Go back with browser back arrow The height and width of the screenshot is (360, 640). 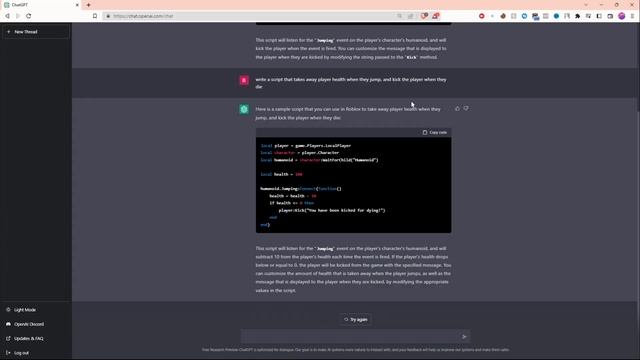7,16
